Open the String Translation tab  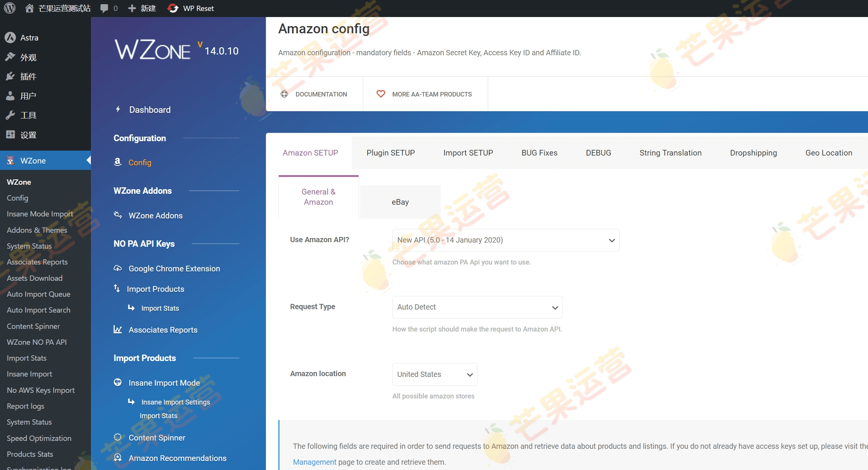670,153
